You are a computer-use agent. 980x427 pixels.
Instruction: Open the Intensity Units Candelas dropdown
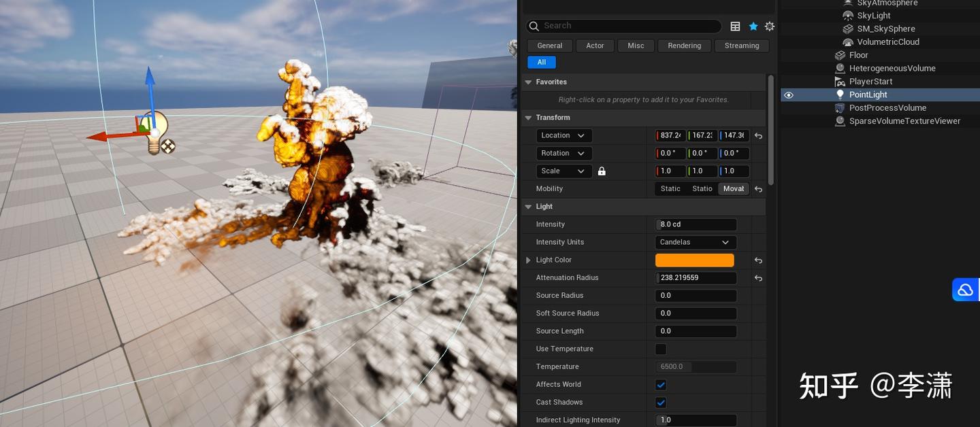(695, 242)
